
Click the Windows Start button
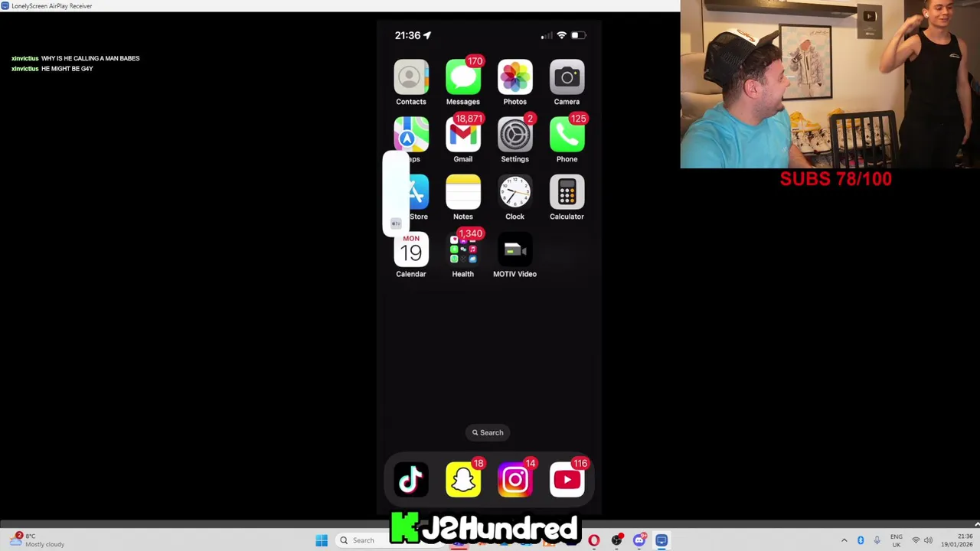(x=322, y=540)
